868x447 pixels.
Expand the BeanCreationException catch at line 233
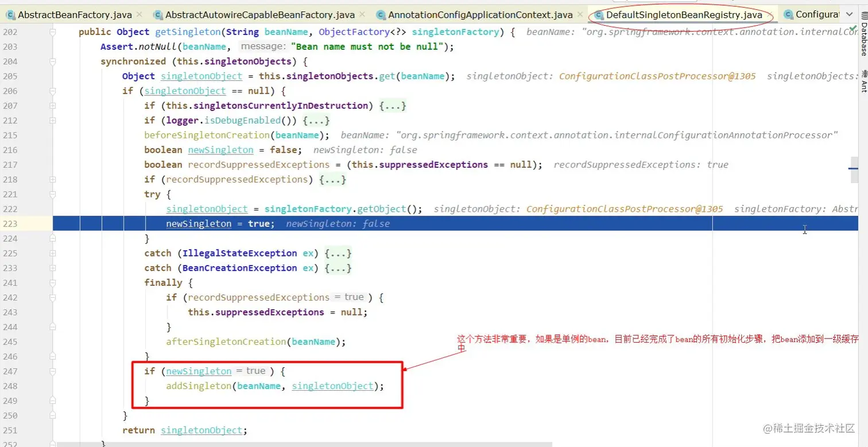tap(53, 268)
